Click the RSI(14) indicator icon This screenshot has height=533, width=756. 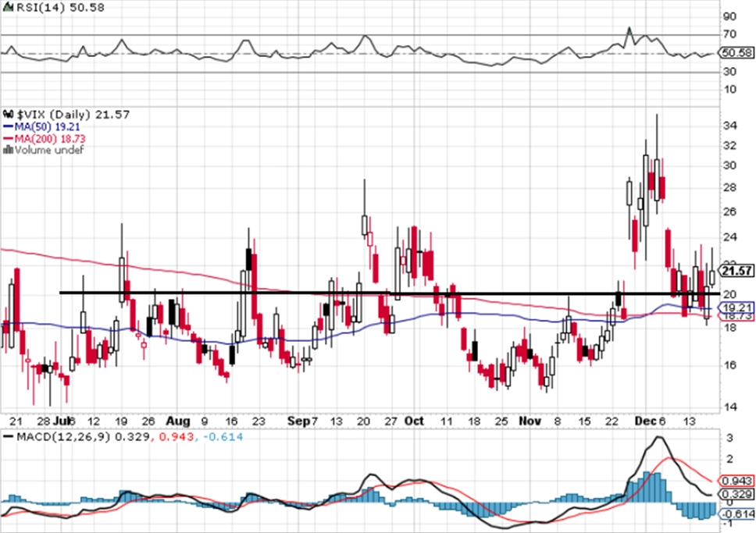(8, 7)
